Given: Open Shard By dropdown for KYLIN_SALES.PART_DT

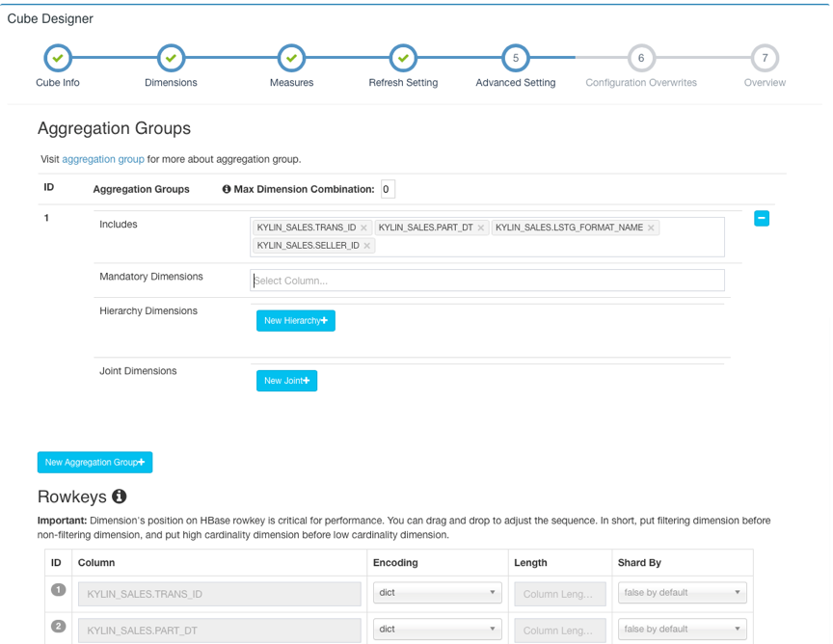Looking at the screenshot, I should 682,630.
